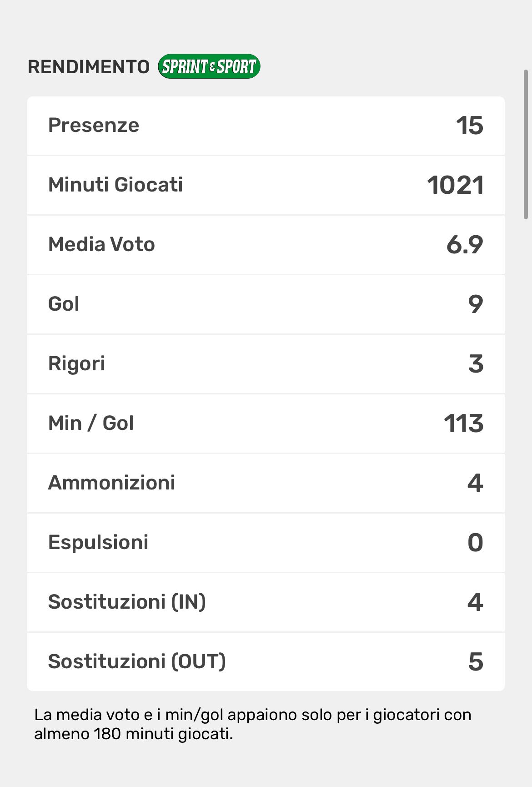Tap the Sprint & Sport logo badge
532x787 pixels.
click(209, 66)
